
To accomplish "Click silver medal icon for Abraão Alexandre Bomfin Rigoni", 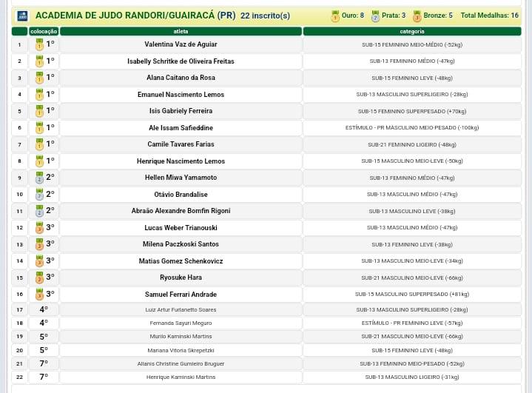I will tap(40, 211).
